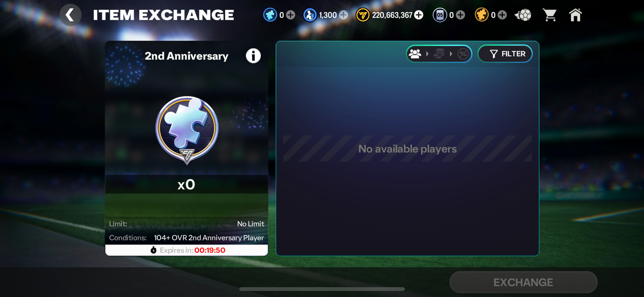Tap the gold FC coins icon
This screenshot has width=644, height=297.
363,15
